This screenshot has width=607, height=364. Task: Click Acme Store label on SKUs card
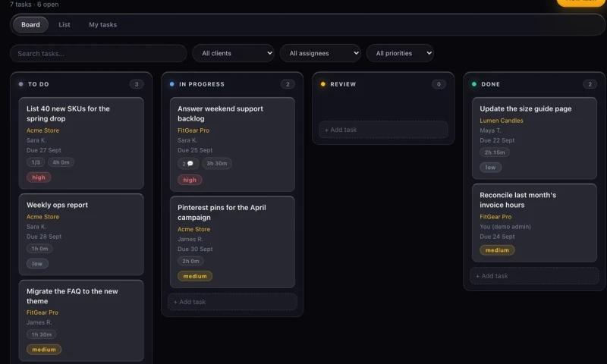43,130
